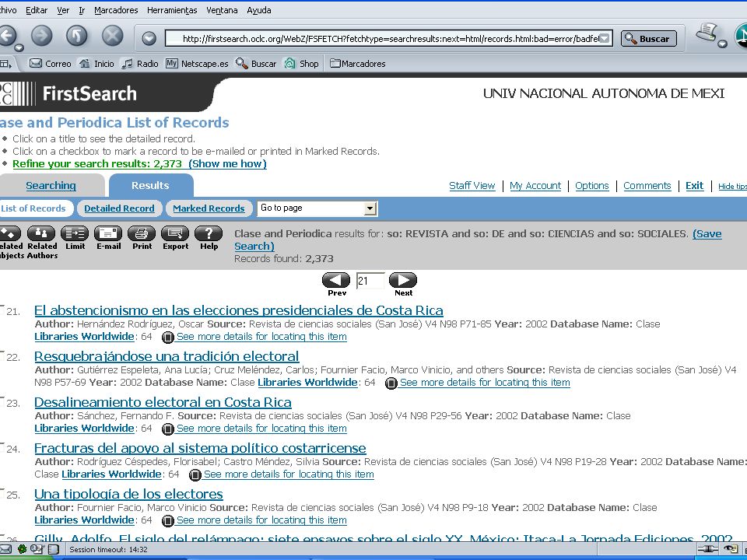Open FirstSearch Help question mark icon
This screenshot has width=747, height=560.
209,233
